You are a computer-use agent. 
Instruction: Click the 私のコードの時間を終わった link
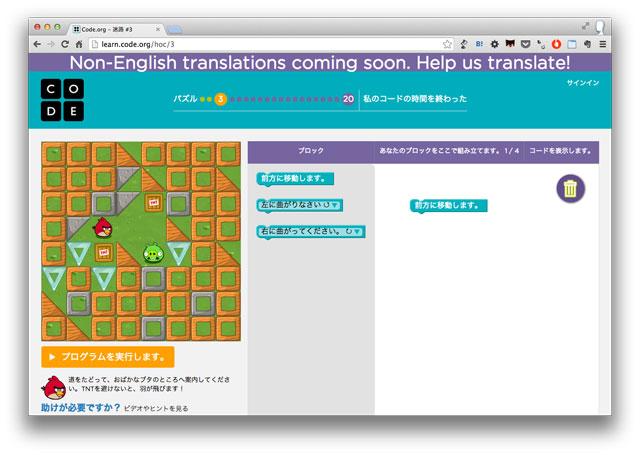point(415,99)
